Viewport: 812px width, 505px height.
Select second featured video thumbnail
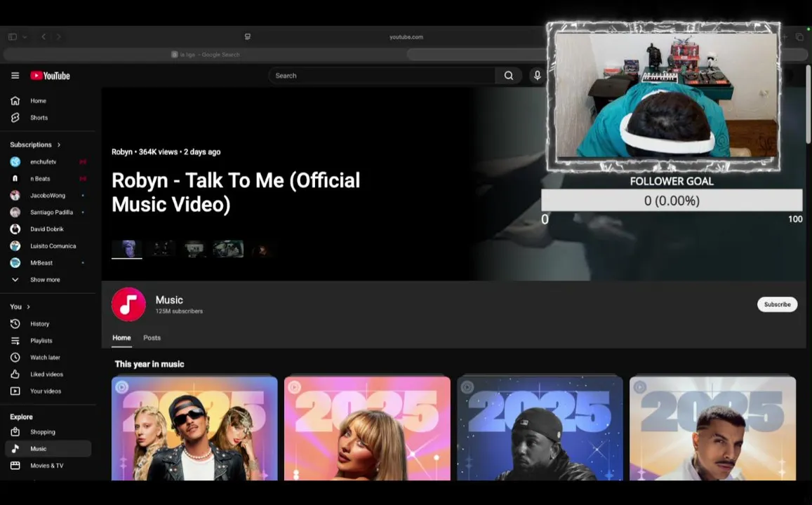[161, 249]
